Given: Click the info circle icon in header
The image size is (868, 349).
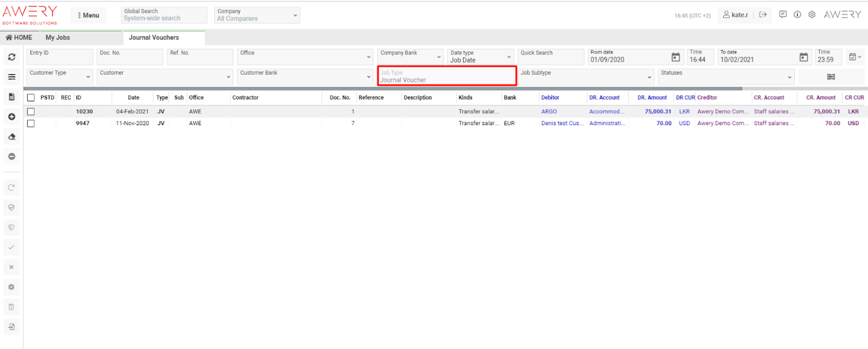Looking at the screenshot, I should tap(797, 15).
